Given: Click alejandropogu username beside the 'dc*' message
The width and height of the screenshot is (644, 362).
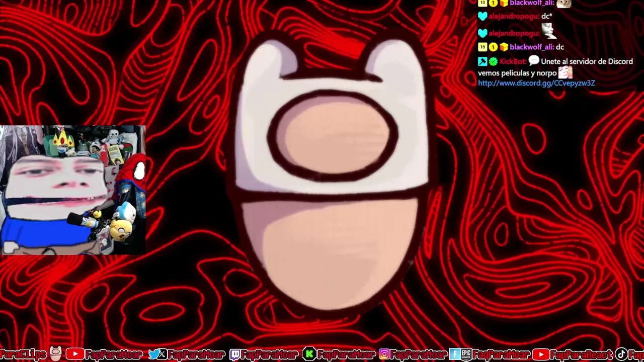Looking at the screenshot, I should [x=514, y=17].
